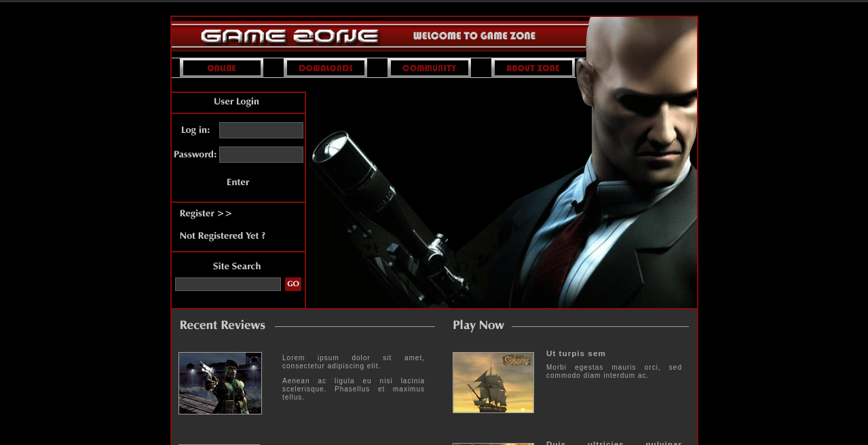Focus the Site Search input field
The image size is (868, 445).
tap(228, 284)
